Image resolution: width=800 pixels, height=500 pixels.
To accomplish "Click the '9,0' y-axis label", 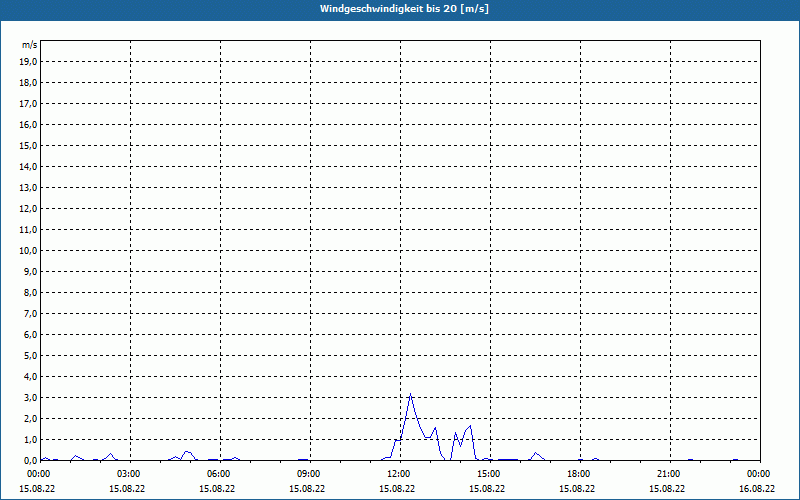I will click(x=30, y=271).
